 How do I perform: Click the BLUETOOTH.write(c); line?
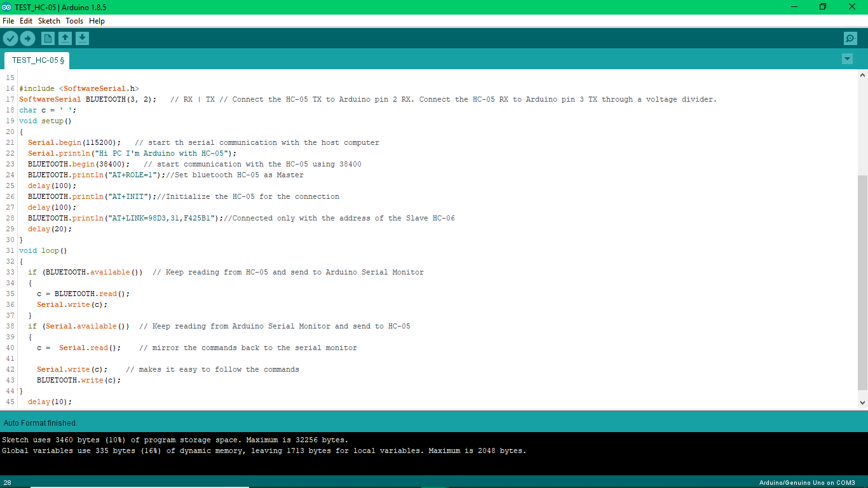pos(79,381)
